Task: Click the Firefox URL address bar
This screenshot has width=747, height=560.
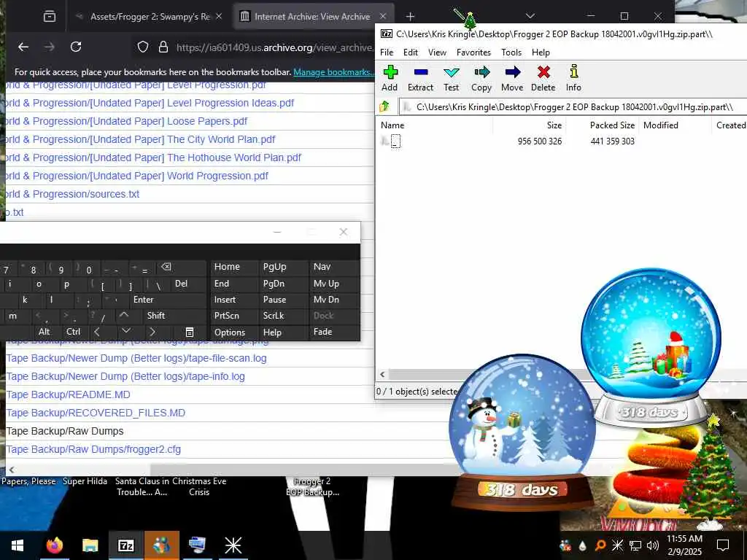Action: (274, 47)
